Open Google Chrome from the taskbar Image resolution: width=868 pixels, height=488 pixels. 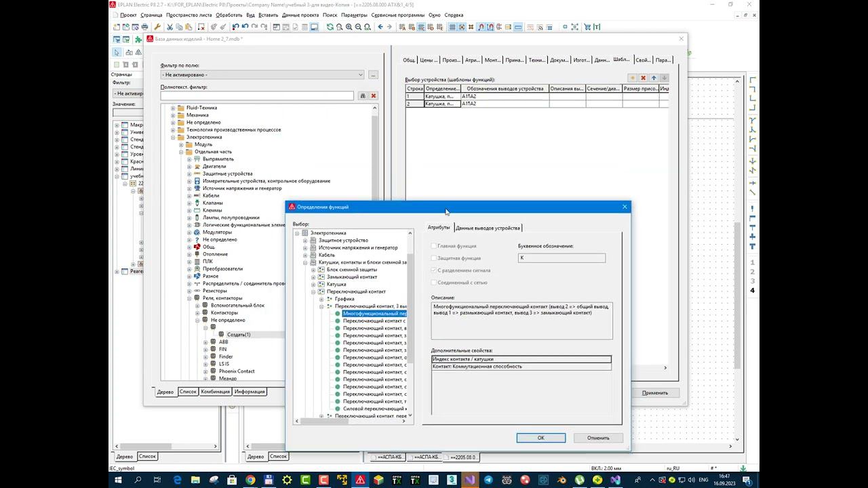(250, 480)
